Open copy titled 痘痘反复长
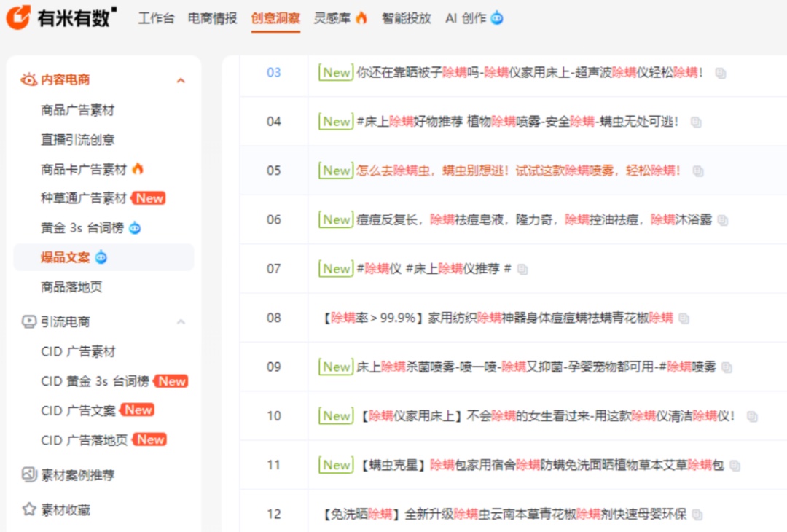This screenshot has width=787, height=532. [x=534, y=220]
